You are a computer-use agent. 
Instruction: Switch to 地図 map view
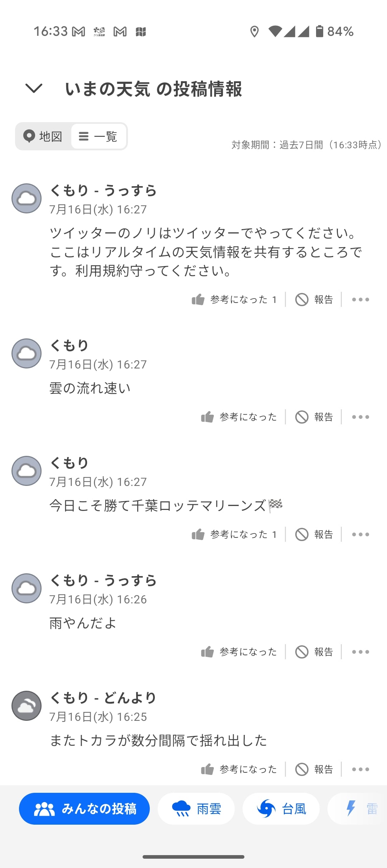(43, 136)
